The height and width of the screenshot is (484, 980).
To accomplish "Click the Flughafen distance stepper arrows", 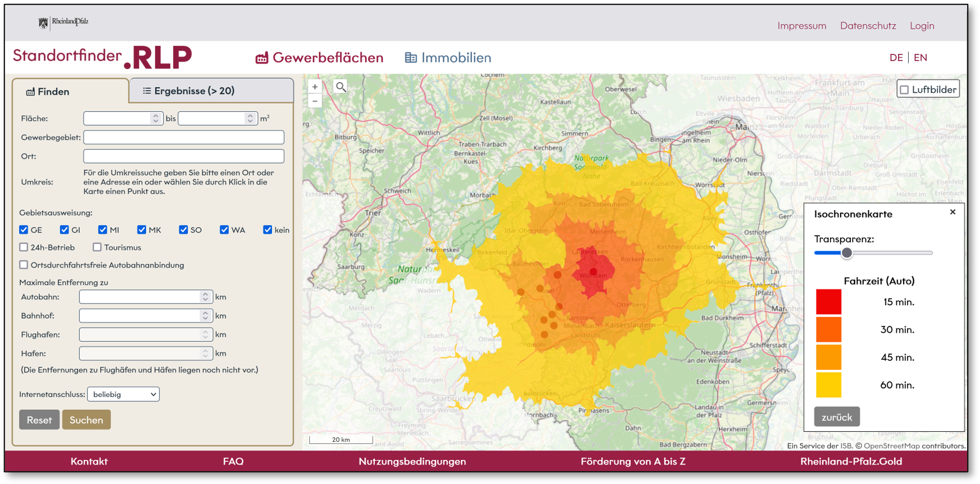I will (x=205, y=334).
